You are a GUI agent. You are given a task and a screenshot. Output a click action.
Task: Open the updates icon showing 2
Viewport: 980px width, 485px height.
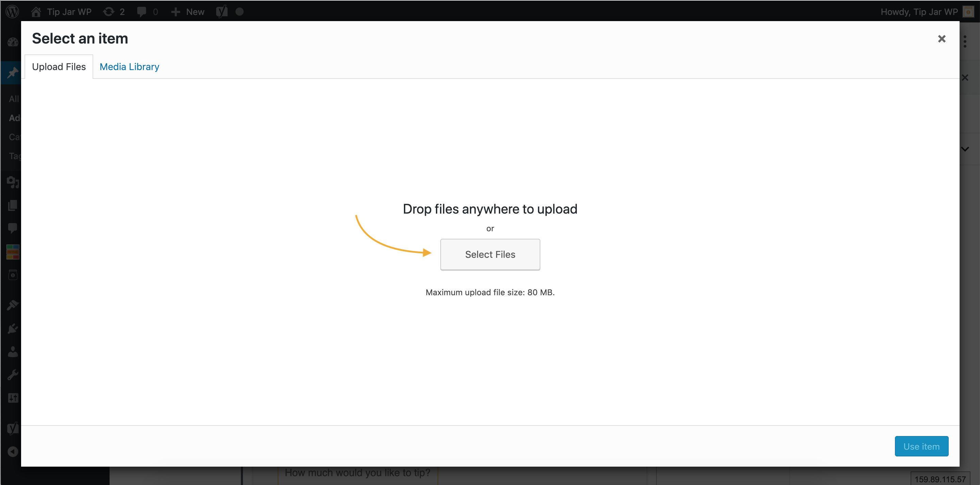(114, 12)
